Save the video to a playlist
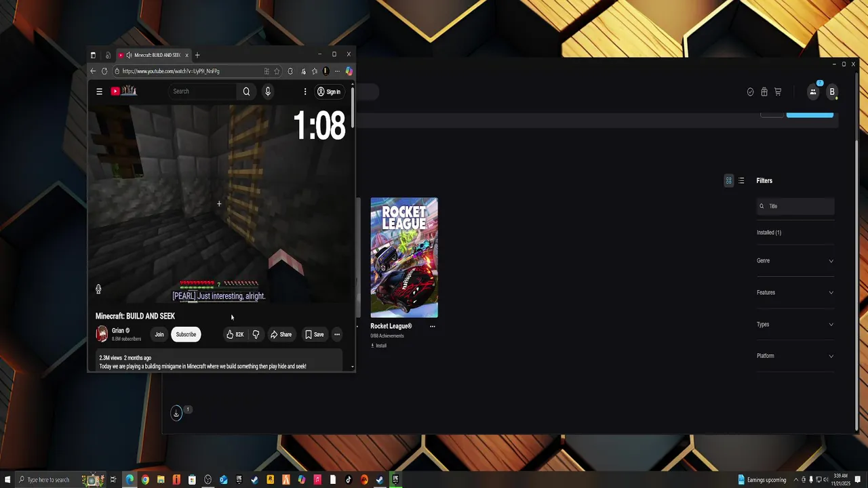 click(314, 334)
